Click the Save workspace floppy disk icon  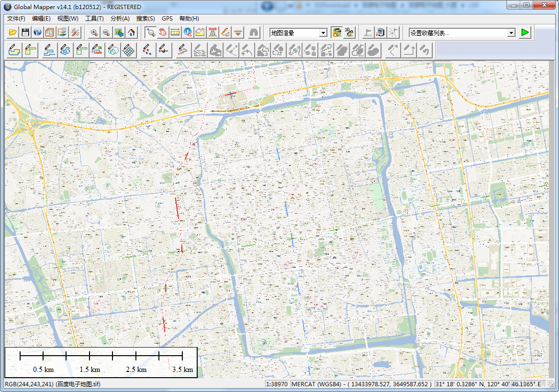point(25,33)
